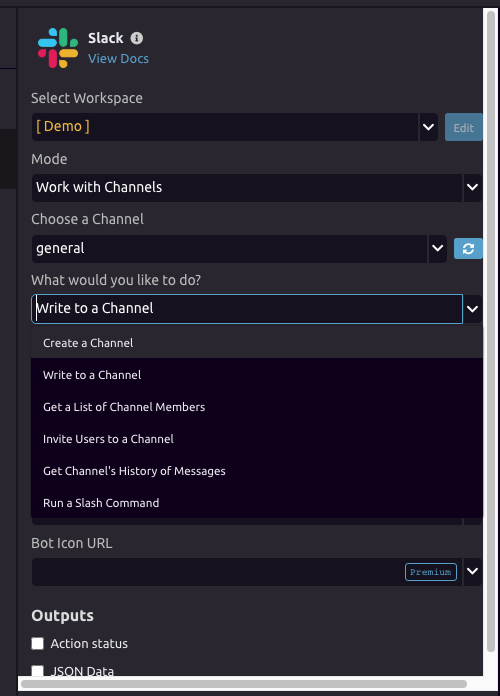The height and width of the screenshot is (696, 500).
Task: Click the Premium badge in Bot Icon URL
Action: (x=431, y=572)
